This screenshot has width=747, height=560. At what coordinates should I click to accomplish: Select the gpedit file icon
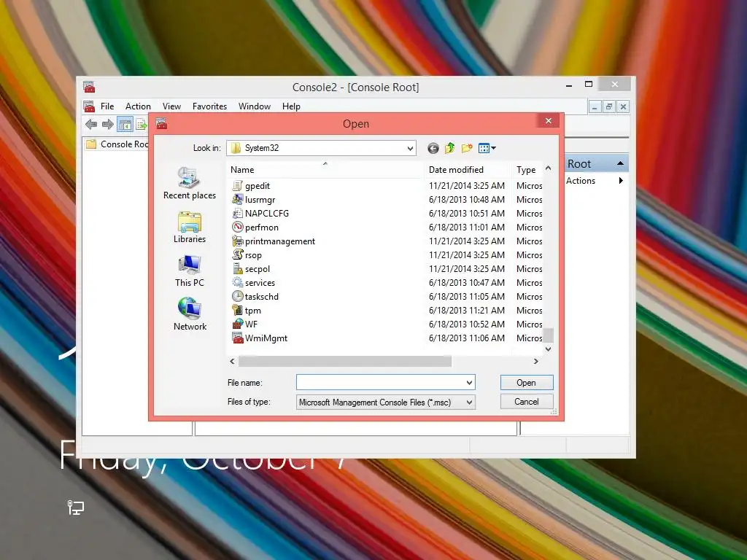click(x=237, y=186)
